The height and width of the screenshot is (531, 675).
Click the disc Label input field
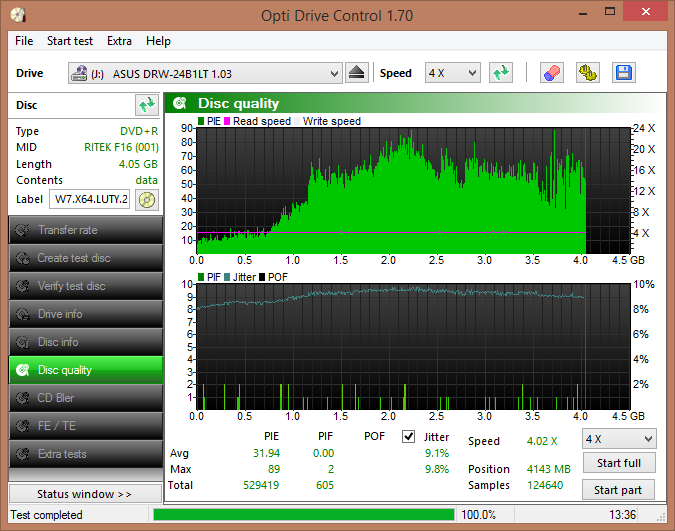90,199
